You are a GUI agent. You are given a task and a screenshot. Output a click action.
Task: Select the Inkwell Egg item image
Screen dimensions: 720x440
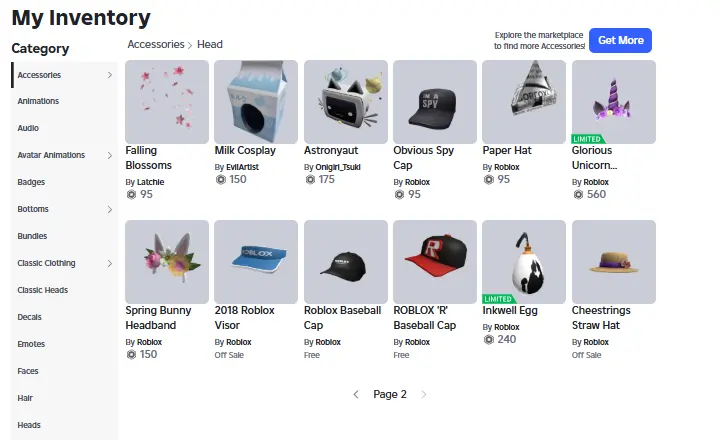(x=524, y=262)
